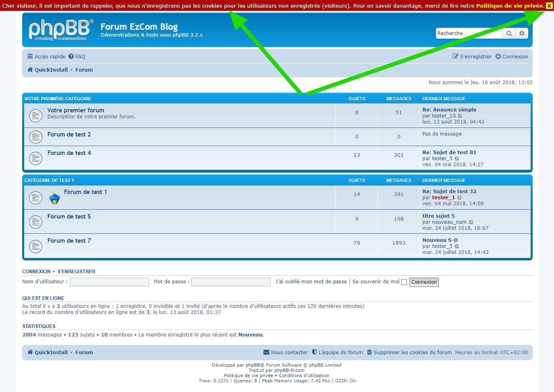
Task: Click the Connexion link in navbar
Action: click(512, 57)
